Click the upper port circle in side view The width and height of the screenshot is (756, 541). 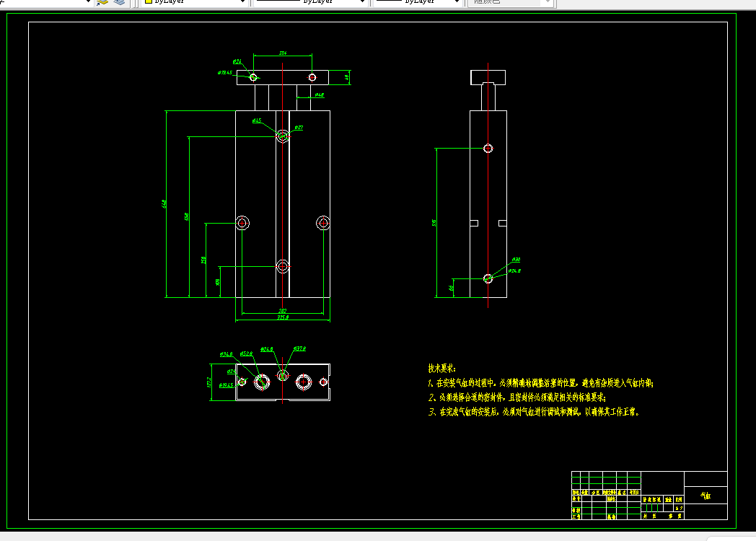tap(488, 149)
